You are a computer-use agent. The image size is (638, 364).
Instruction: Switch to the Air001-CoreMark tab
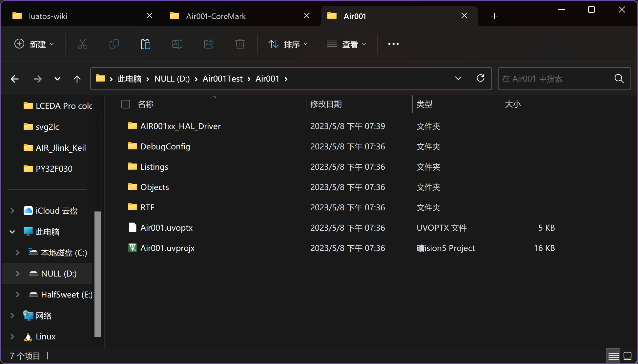tap(216, 16)
